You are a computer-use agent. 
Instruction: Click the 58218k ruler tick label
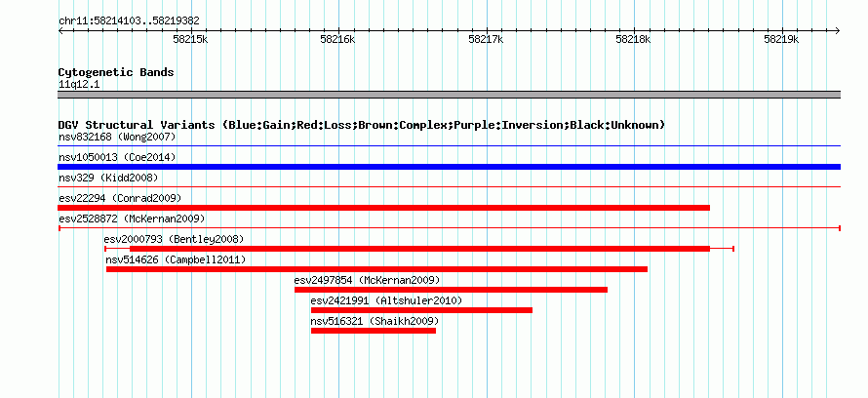(633, 39)
